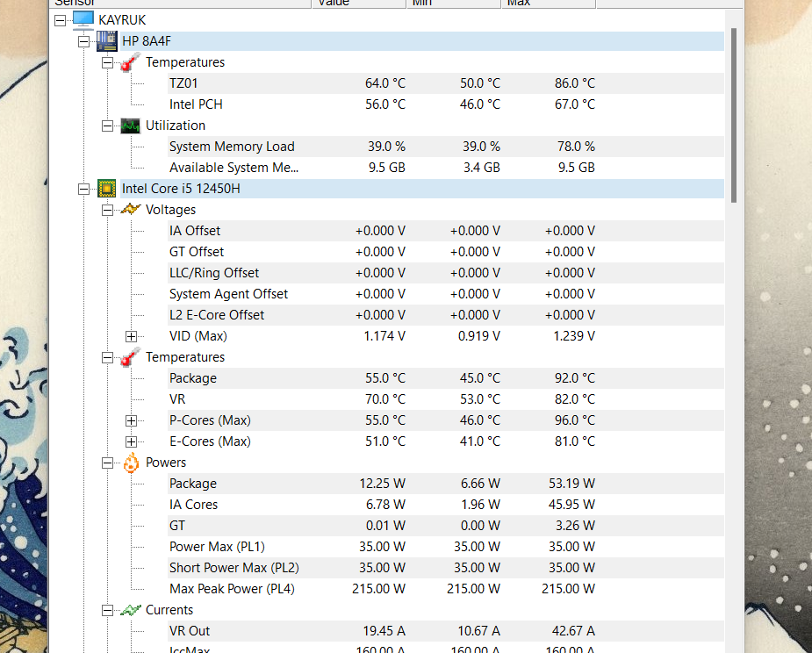Click the Utilization graph icon

(131, 126)
